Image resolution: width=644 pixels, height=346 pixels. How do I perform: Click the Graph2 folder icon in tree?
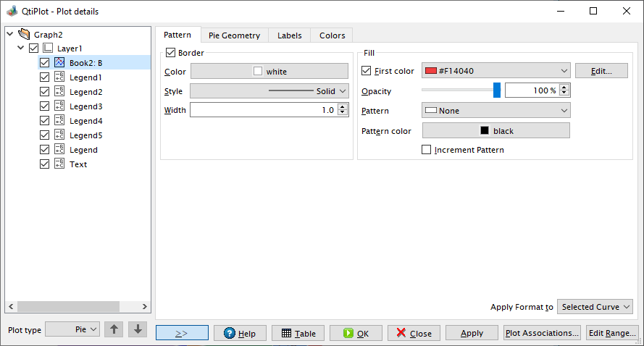[24, 34]
